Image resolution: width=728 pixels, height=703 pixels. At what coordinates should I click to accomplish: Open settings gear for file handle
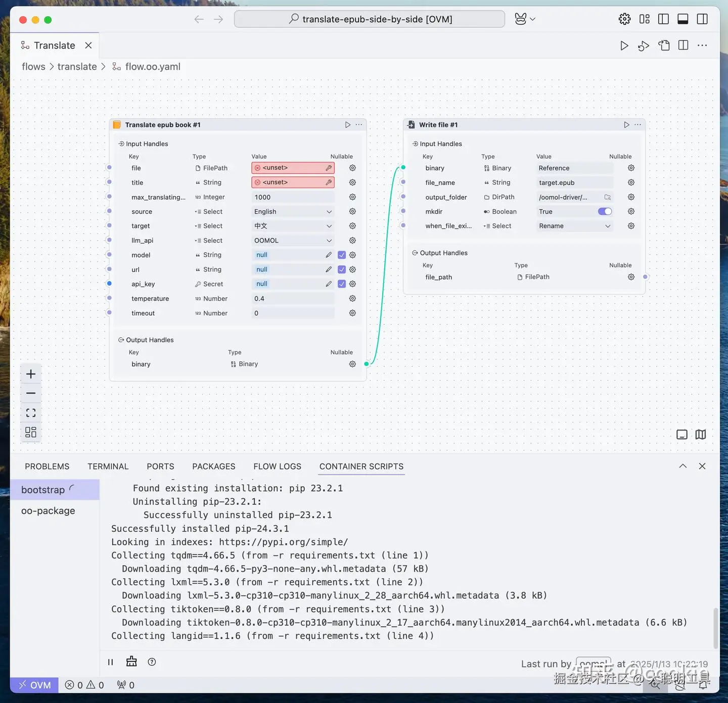pos(352,168)
